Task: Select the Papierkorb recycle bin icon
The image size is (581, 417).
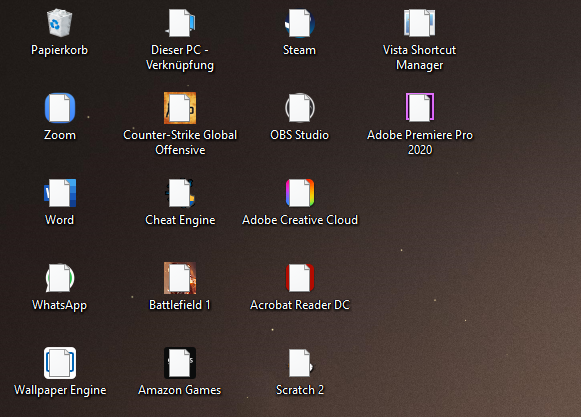Action: [59, 23]
